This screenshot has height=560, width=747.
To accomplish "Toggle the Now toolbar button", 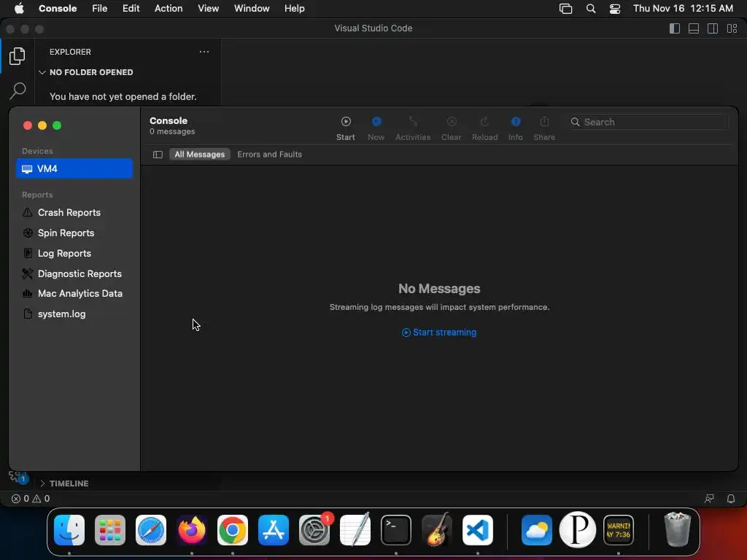I will pyautogui.click(x=376, y=122).
